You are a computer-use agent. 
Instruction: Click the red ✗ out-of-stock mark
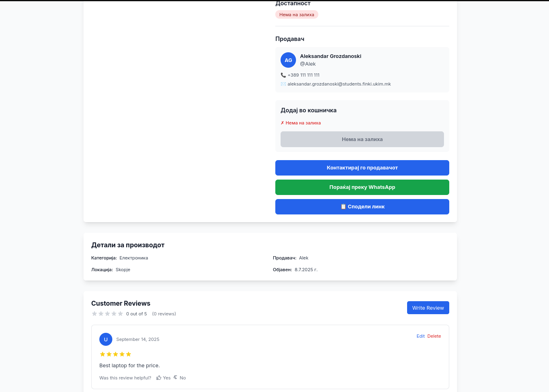pos(282,123)
